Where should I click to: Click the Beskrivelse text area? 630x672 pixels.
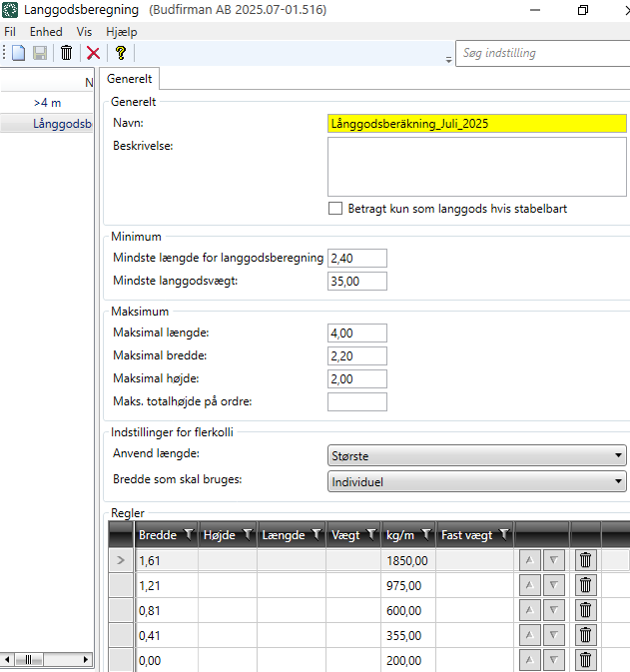(476, 167)
